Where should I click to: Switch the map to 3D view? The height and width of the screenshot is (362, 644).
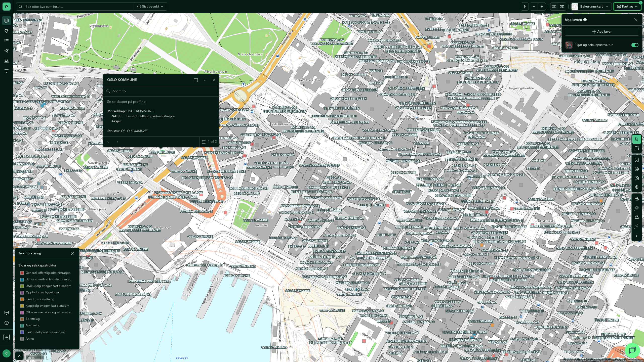[x=562, y=7]
